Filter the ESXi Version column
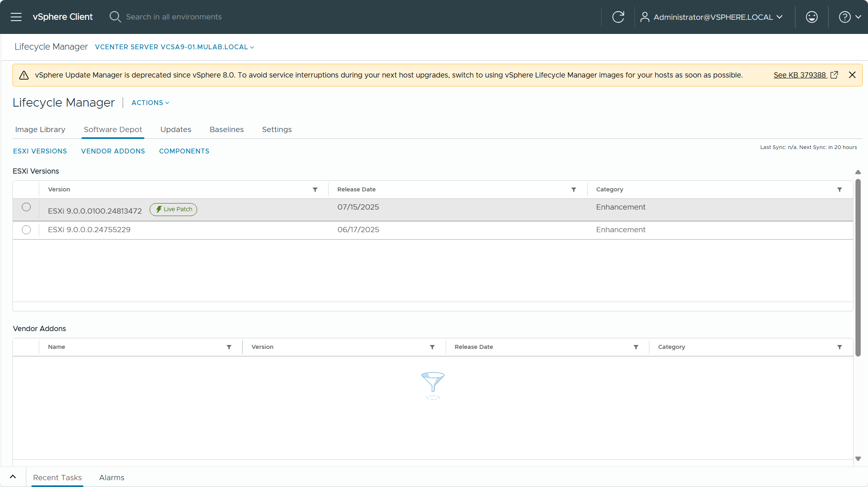868x487 pixels. (x=315, y=190)
